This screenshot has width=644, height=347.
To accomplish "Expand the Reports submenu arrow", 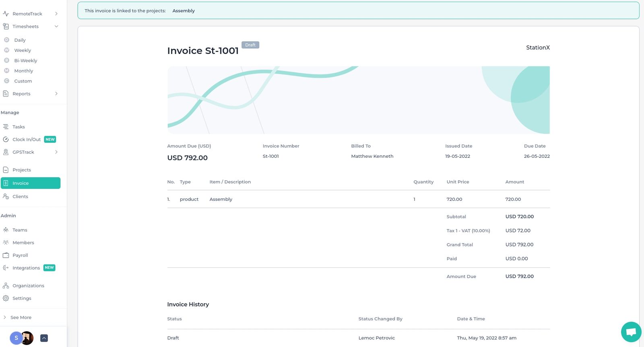I will tap(56, 94).
